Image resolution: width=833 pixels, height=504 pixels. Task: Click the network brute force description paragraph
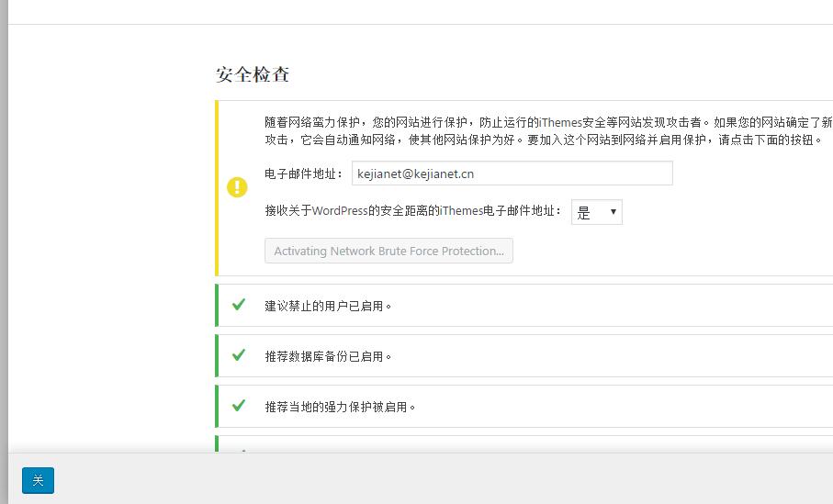[x=542, y=131]
